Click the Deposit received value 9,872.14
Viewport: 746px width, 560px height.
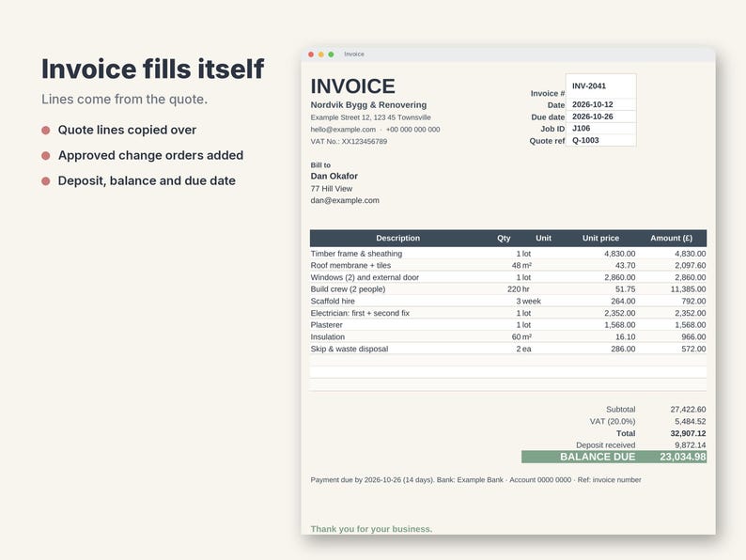coord(690,445)
